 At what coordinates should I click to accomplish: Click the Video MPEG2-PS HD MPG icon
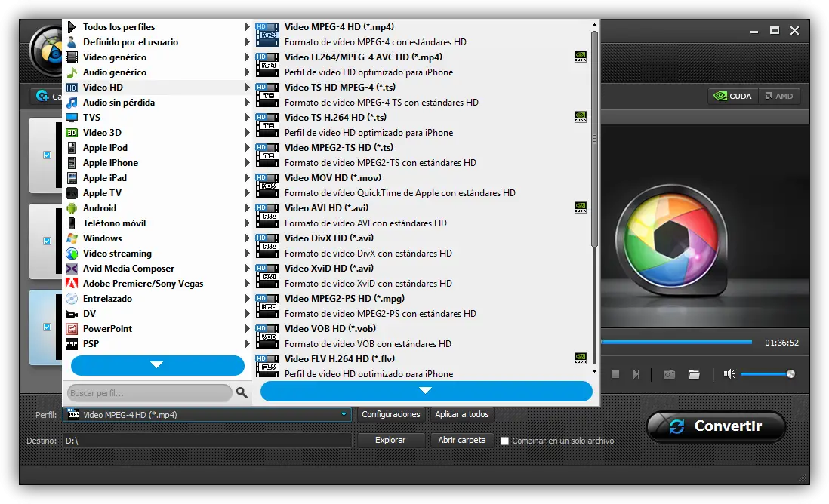pyautogui.click(x=267, y=306)
